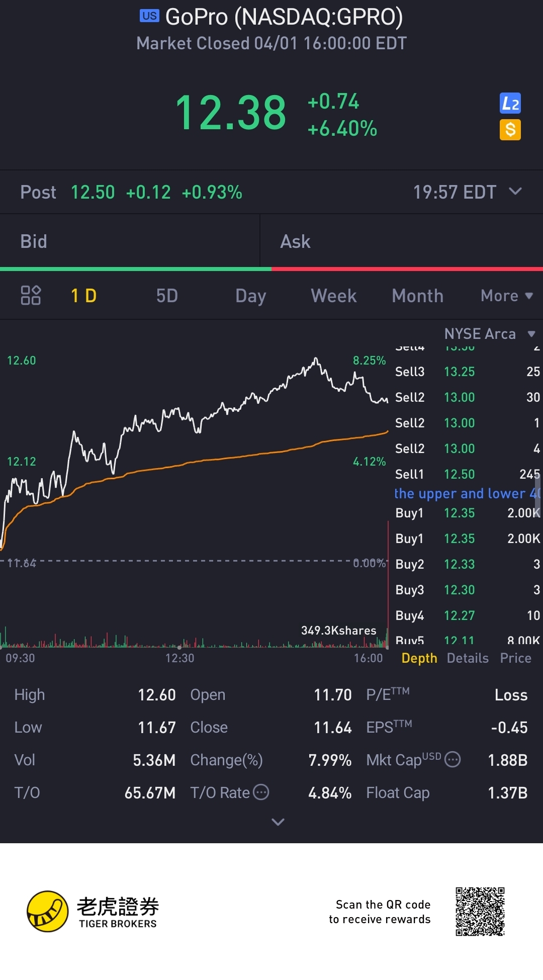Tap the Tiger Brokers logo
Viewport: 543px width, 980px height.
[x=93, y=912]
